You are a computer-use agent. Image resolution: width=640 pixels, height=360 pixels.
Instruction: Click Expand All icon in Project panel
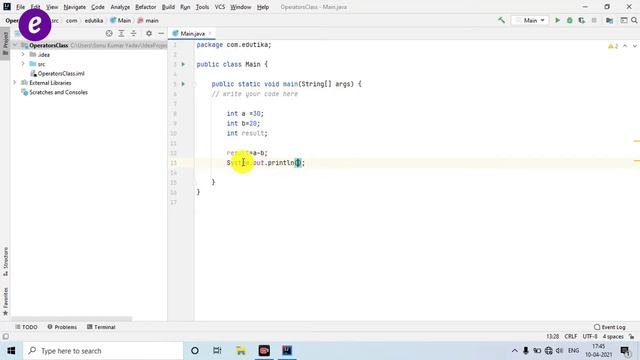point(121,33)
